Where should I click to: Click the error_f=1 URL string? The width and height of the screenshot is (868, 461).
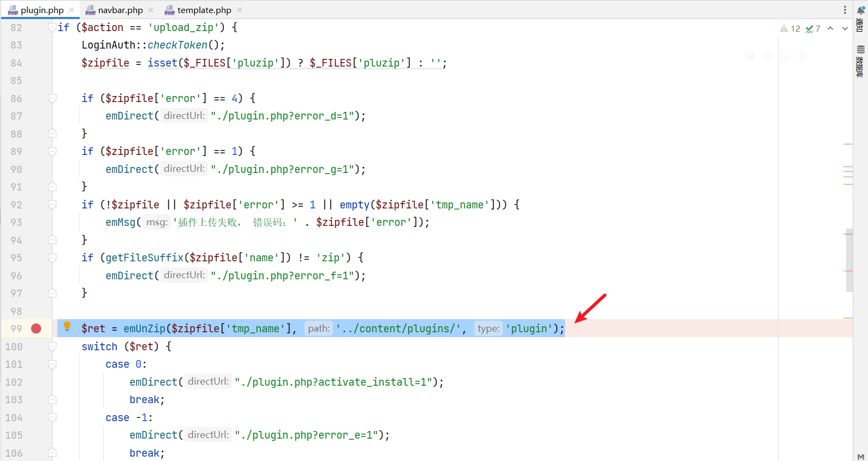click(283, 276)
